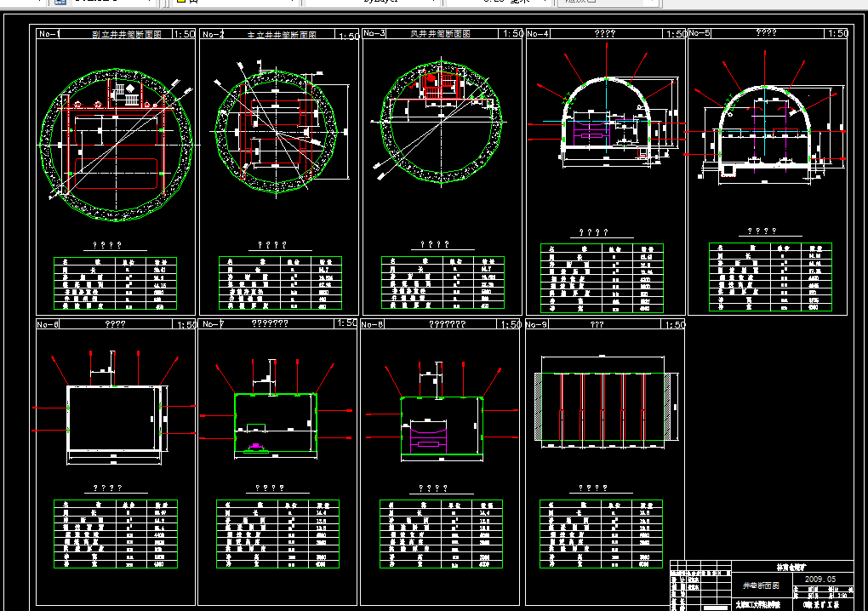The image size is (868, 611).
Task: Click the 1:50 scale of frame No-9
Action: click(x=676, y=325)
